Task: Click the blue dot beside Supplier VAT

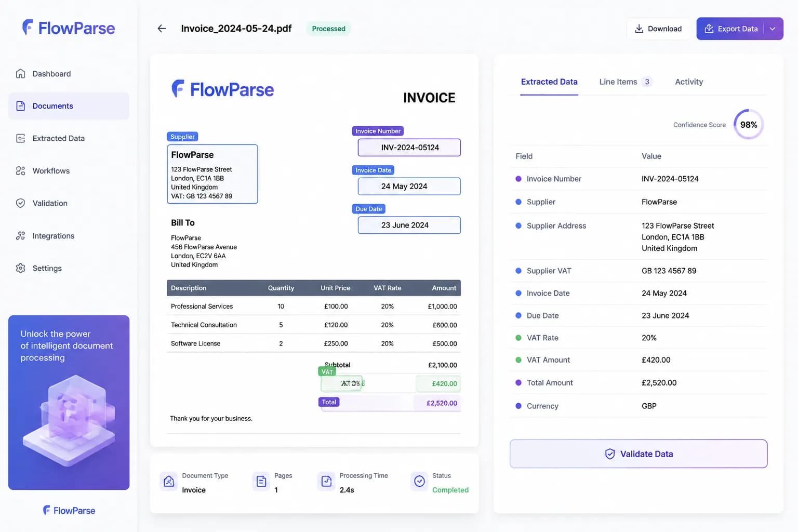Action: 518,271
